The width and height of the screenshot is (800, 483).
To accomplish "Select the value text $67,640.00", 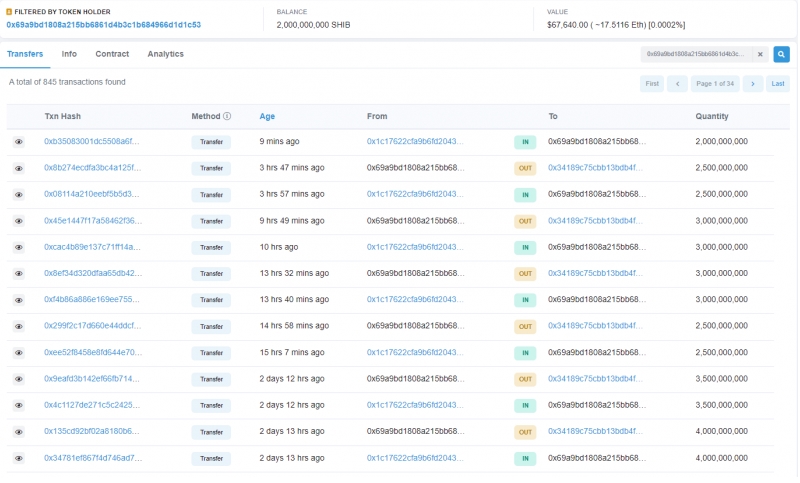I will (567, 24).
